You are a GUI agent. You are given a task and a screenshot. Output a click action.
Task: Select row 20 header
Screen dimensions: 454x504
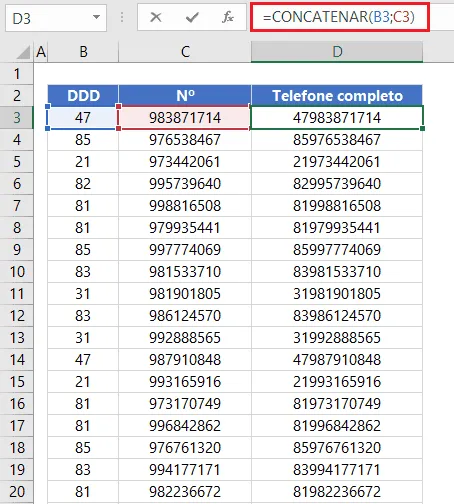(x=17, y=492)
